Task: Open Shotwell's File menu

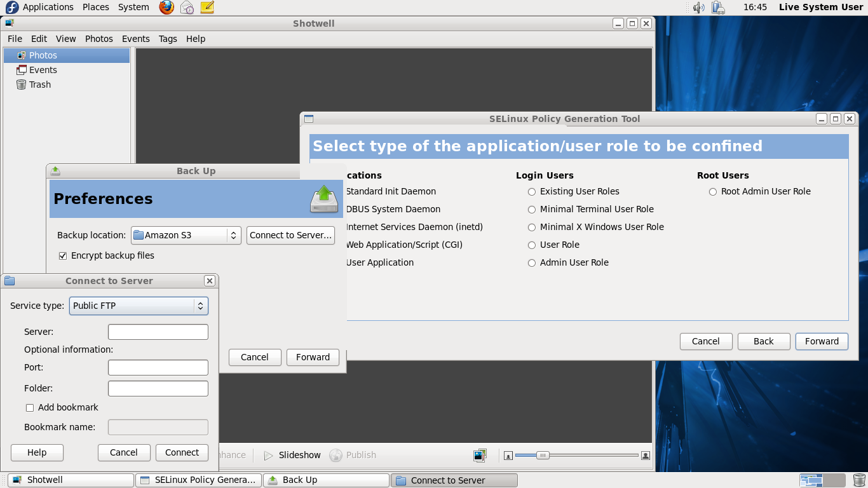Action: 15,39
